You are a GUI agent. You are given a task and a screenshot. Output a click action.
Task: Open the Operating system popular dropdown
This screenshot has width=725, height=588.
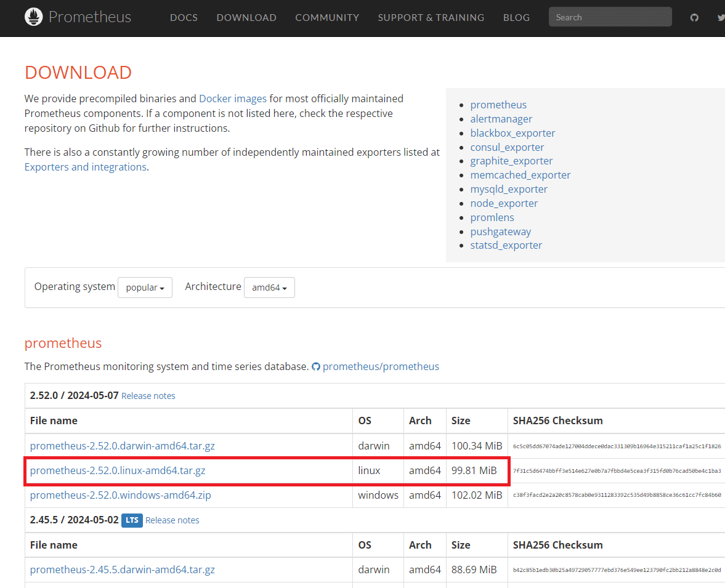click(145, 288)
